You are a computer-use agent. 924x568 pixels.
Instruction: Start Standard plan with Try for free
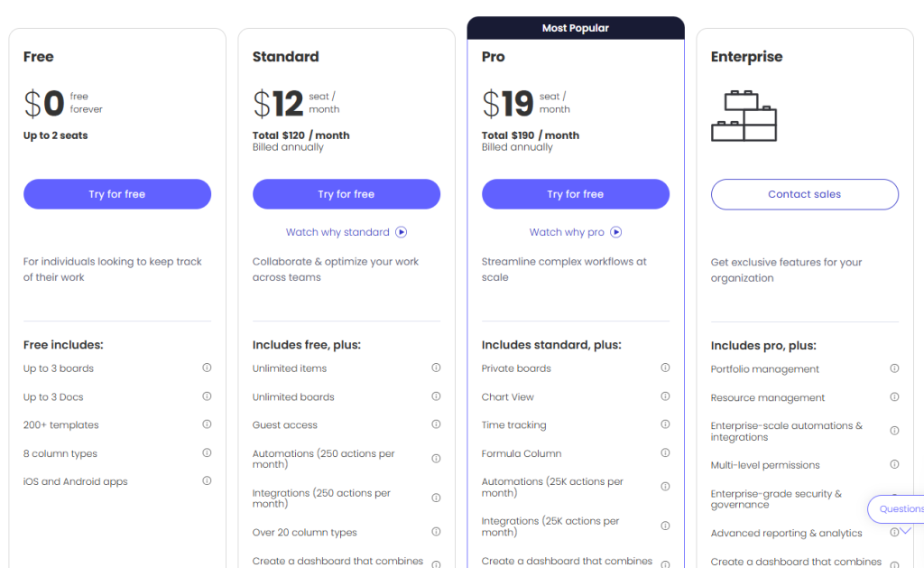(346, 194)
